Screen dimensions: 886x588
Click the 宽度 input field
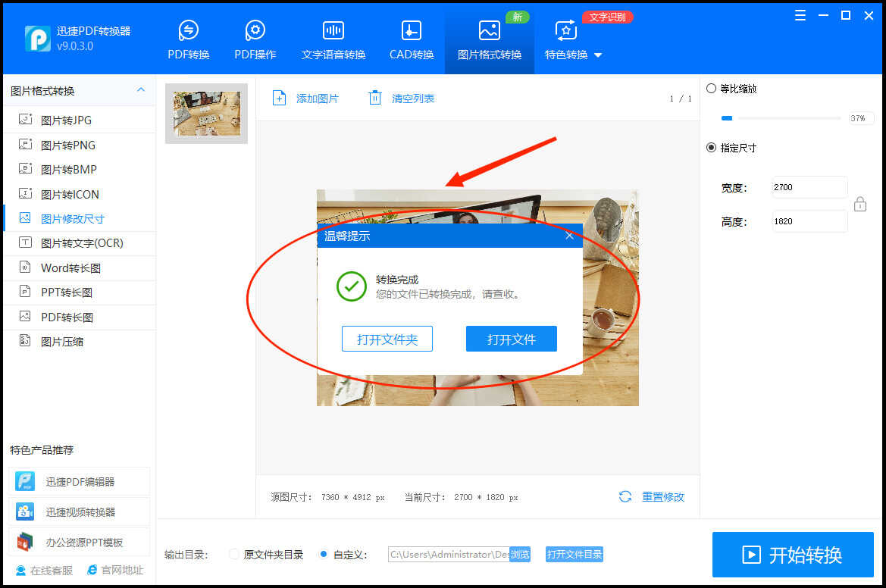809,187
